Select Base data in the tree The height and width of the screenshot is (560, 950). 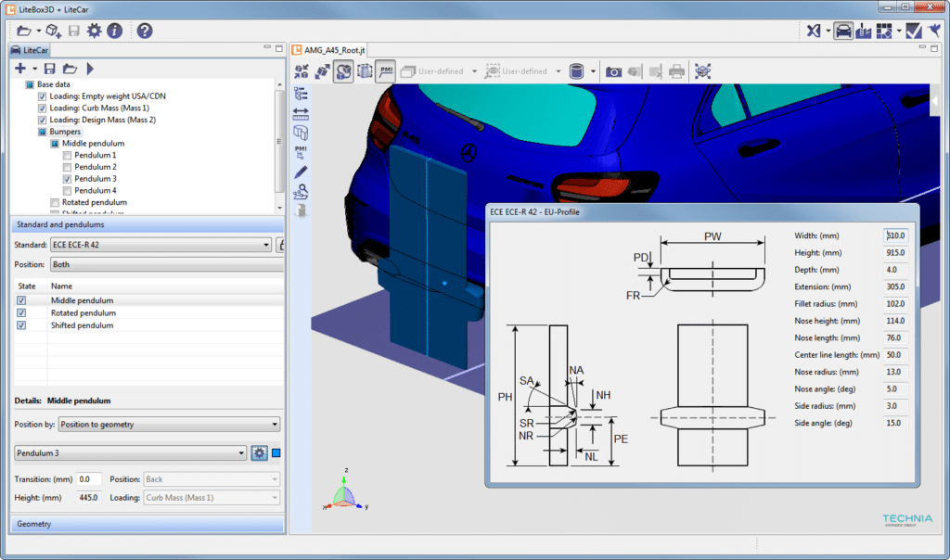53,84
